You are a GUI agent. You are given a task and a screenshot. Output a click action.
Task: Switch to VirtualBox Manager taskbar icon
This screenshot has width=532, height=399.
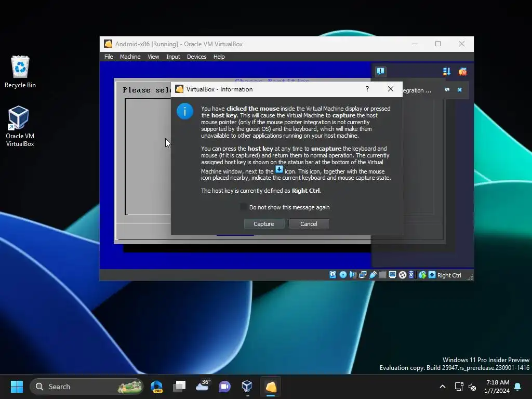(247, 387)
